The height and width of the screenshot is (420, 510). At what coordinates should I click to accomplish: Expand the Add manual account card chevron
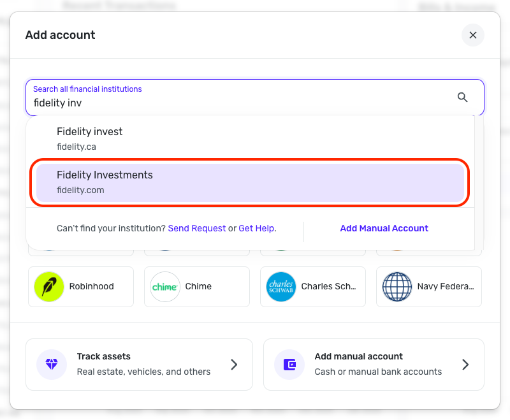click(465, 365)
